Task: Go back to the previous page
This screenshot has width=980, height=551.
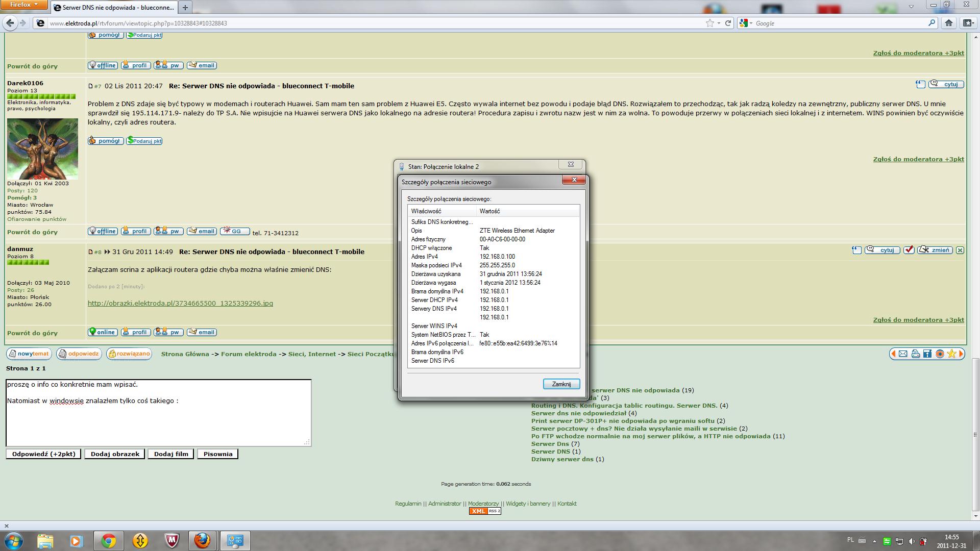Action: coord(10,23)
